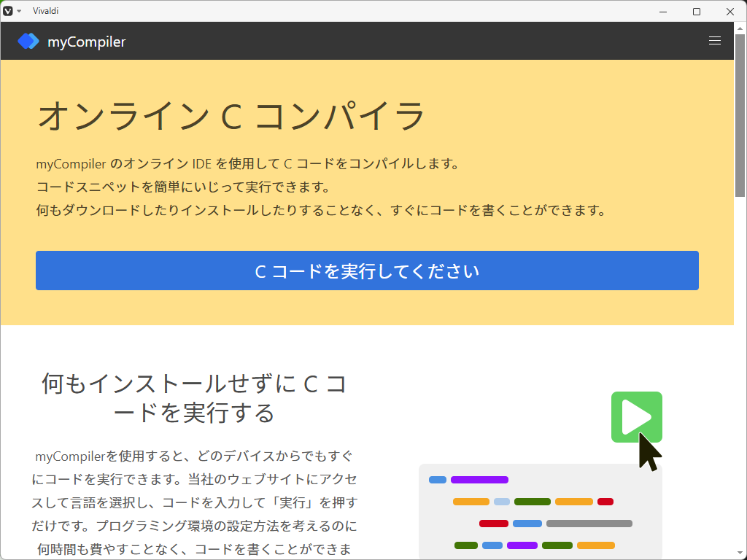The image size is (747, 560).
Task: Select the gray comment bar in code illustration
Action: [x=590, y=524]
